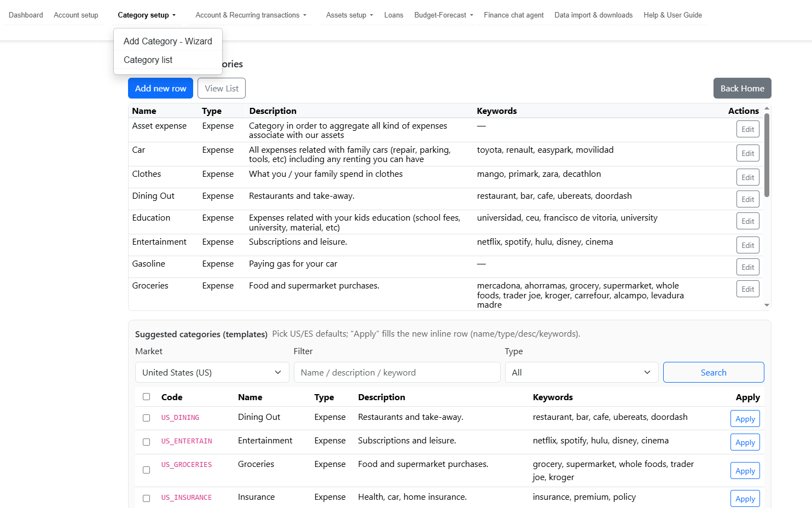Open the Dashboard page
The height and width of the screenshot is (508, 812).
coord(26,15)
